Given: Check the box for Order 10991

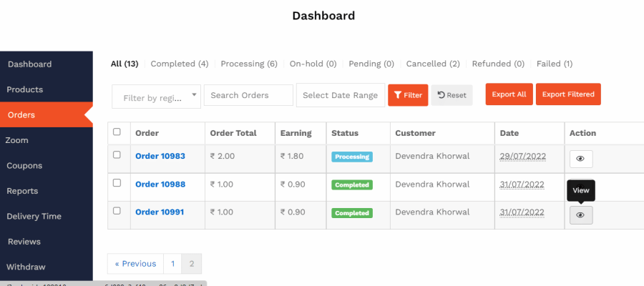Looking at the screenshot, I should coord(117,210).
